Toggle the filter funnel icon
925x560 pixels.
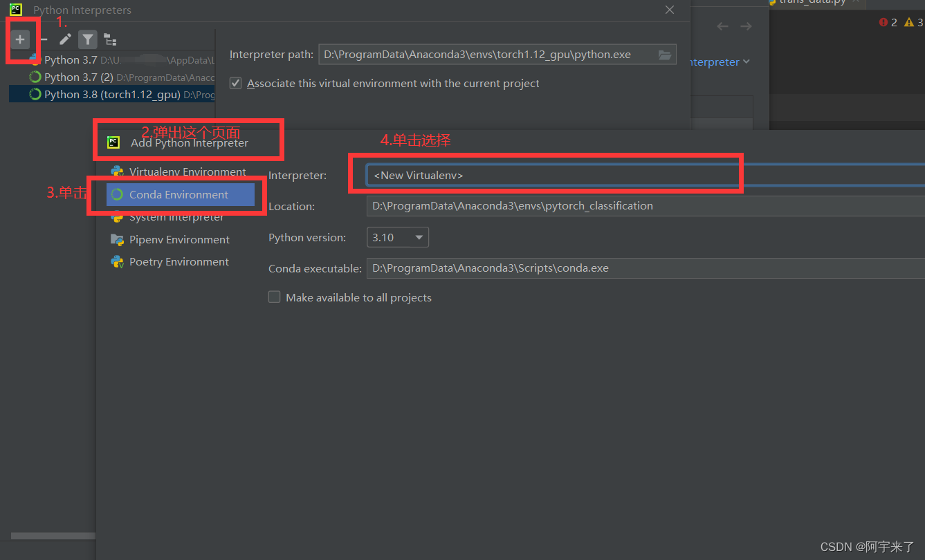87,39
